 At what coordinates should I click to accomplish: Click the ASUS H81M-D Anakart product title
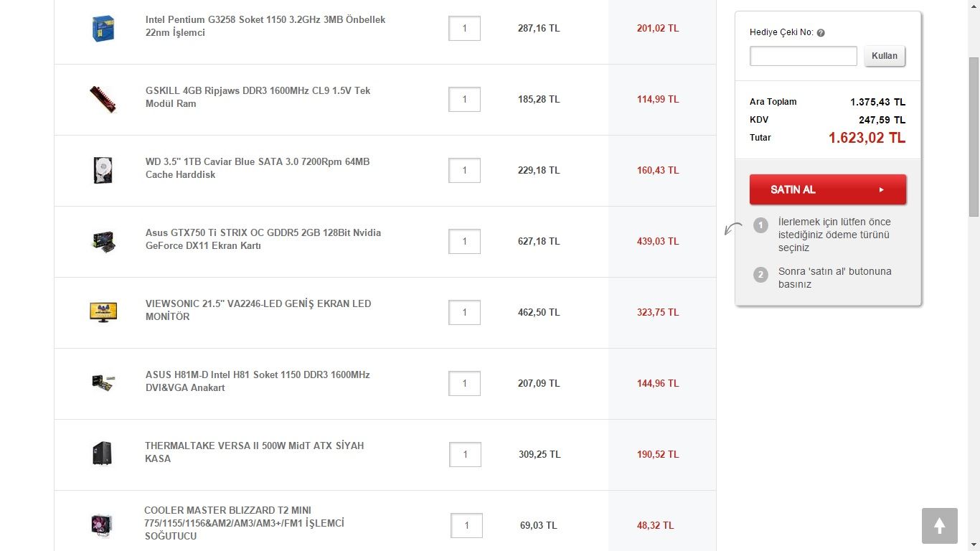(x=257, y=381)
